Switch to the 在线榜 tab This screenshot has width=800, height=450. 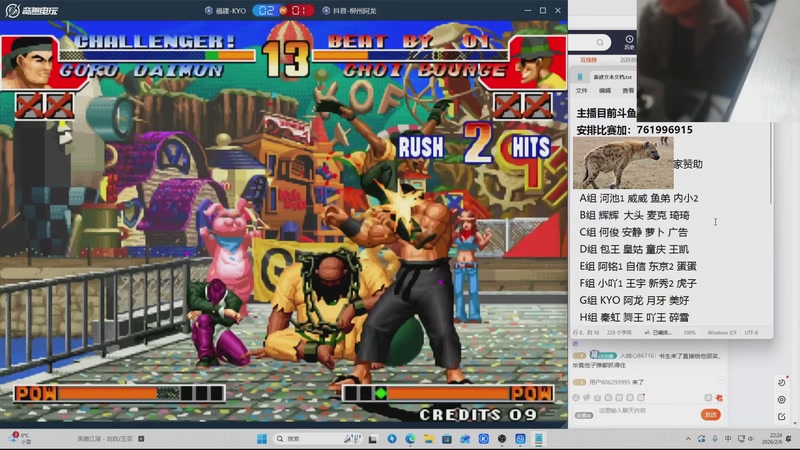(x=589, y=60)
